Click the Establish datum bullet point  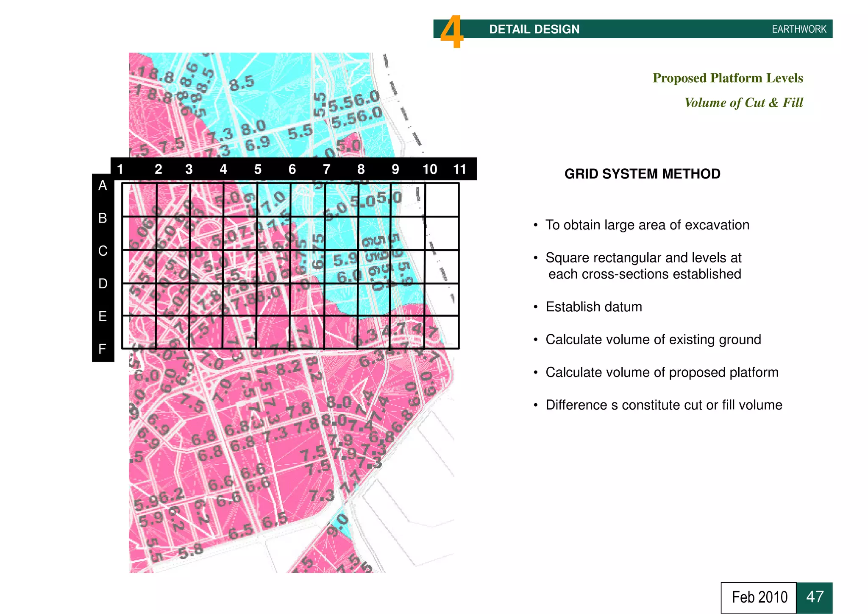(593, 307)
